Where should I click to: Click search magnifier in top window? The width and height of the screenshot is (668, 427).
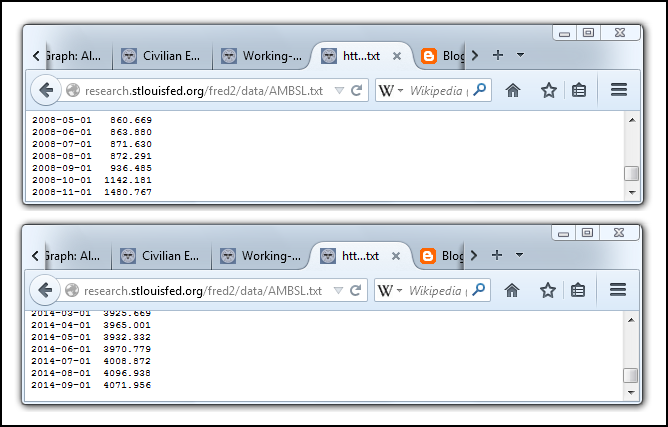[480, 89]
